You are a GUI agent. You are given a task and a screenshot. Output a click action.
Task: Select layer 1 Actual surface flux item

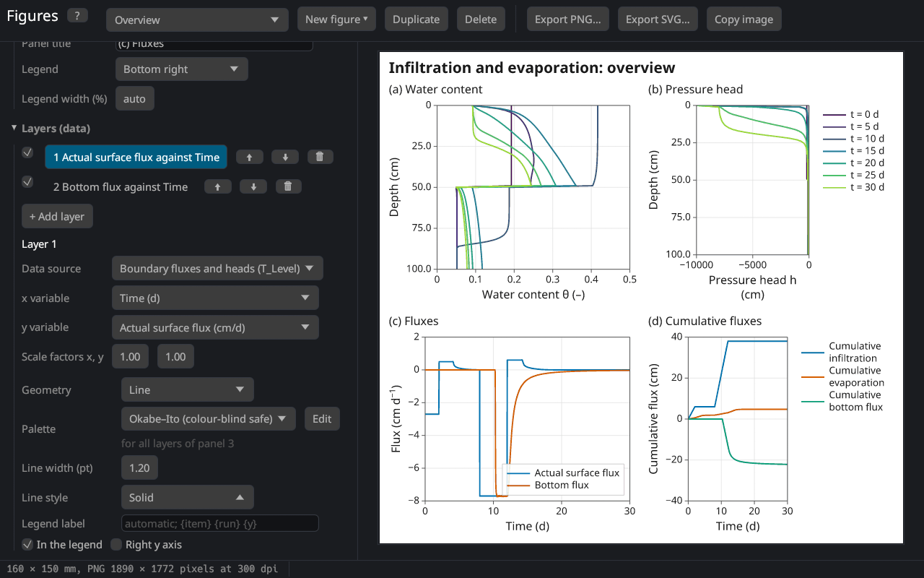point(136,157)
